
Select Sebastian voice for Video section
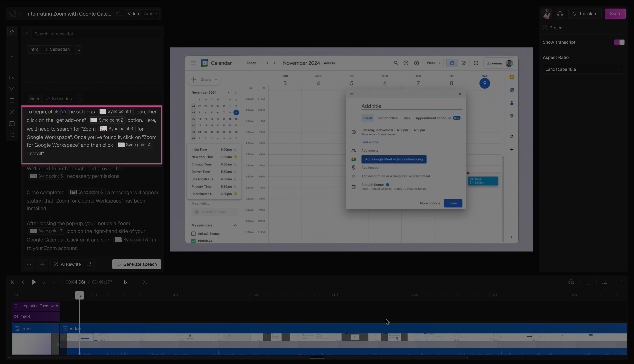[x=59, y=99]
